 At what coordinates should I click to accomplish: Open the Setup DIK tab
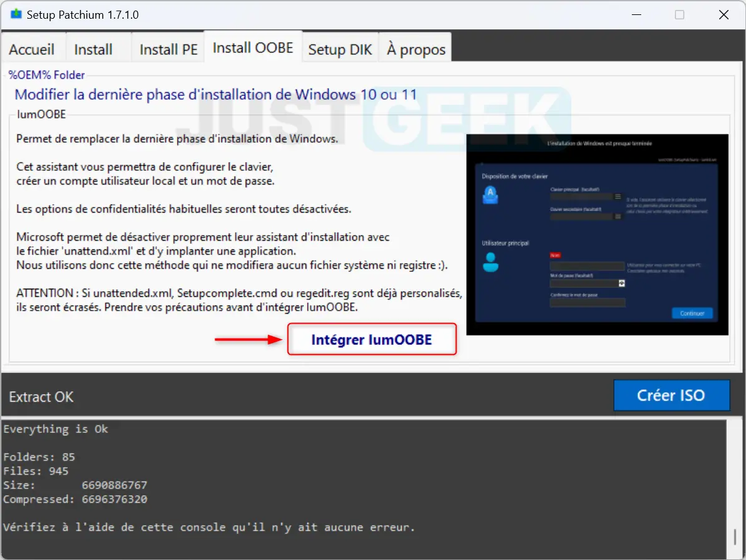coord(340,49)
